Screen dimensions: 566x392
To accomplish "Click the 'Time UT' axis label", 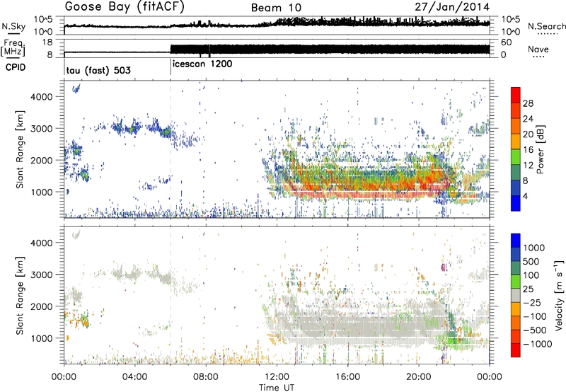I will 277,388.
